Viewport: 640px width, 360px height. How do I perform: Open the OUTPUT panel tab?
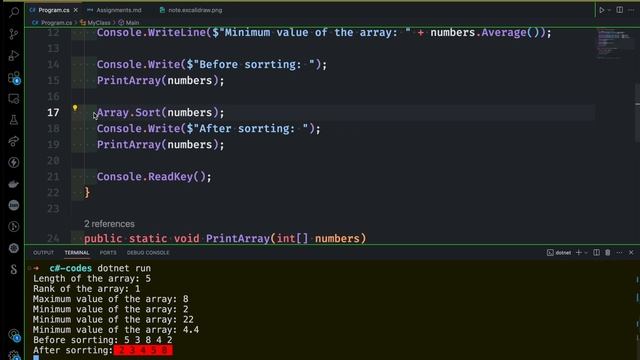tap(43, 253)
